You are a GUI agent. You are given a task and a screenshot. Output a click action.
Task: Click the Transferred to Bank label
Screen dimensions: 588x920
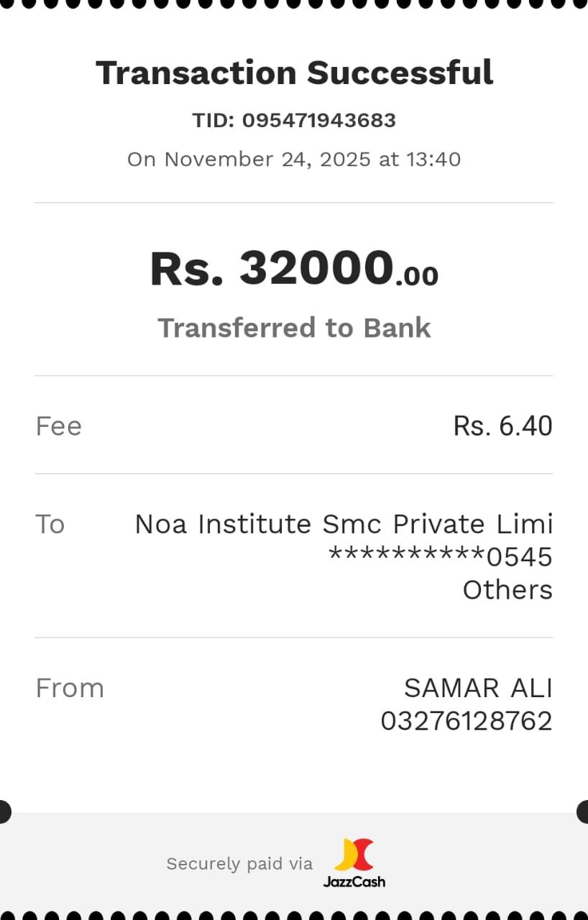pyautogui.click(x=294, y=328)
